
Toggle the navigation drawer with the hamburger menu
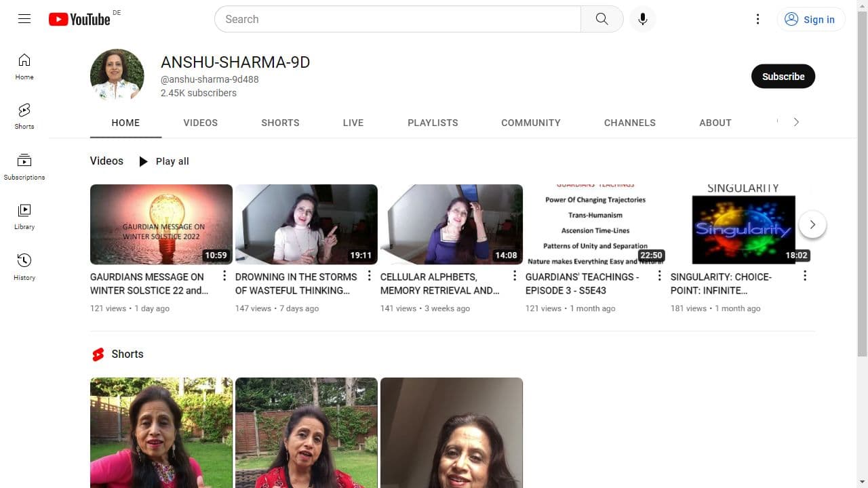24,19
